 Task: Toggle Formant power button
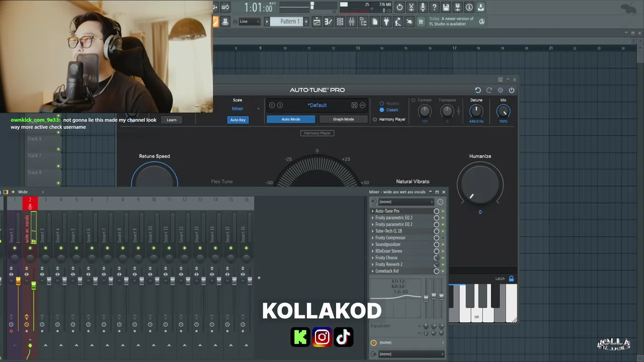tap(414, 100)
